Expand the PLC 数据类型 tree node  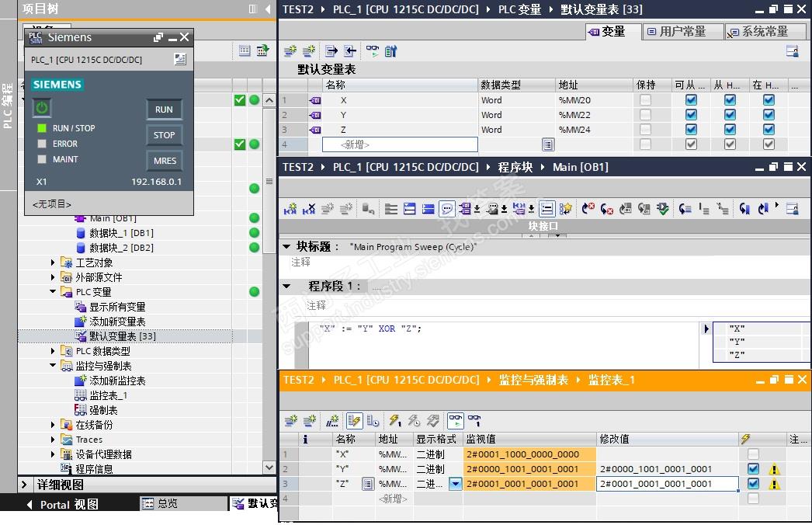click(x=53, y=351)
